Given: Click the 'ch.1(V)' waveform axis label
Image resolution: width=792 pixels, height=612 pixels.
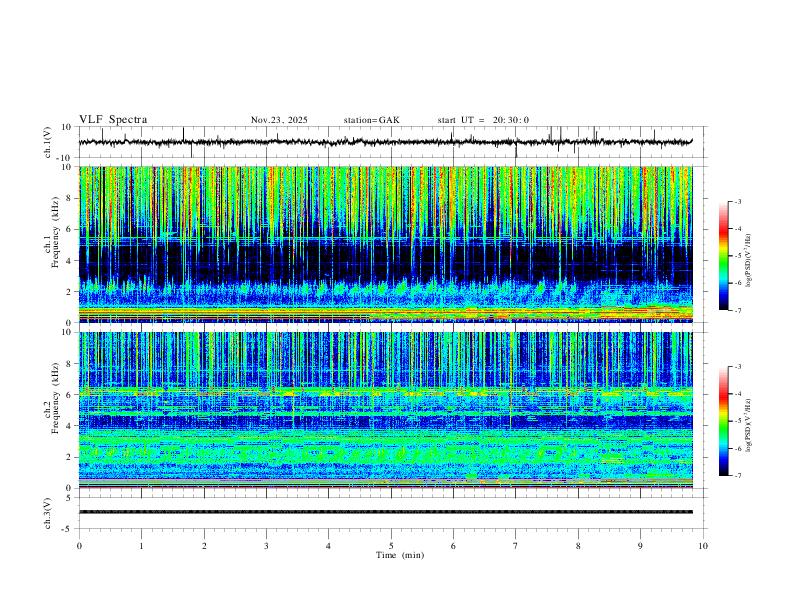Looking at the screenshot, I should tap(48, 142).
